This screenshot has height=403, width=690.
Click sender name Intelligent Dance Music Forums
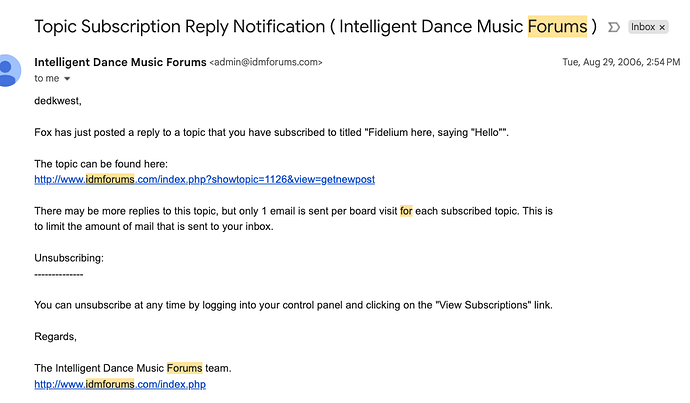(119, 62)
